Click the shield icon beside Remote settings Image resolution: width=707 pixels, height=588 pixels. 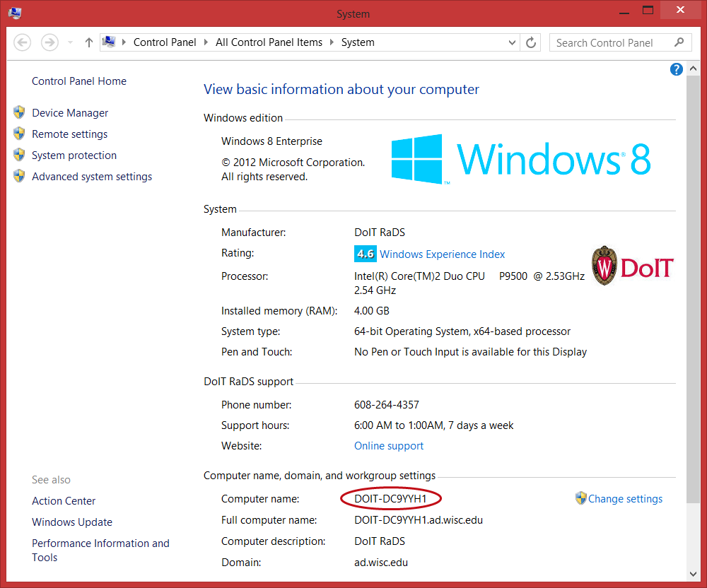click(x=19, y=134)
